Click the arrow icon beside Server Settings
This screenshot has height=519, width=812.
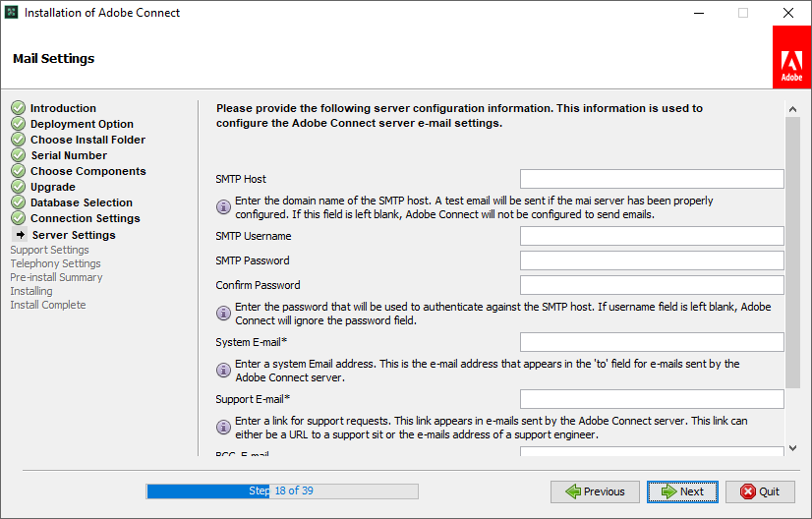click(x=20, y=235)
